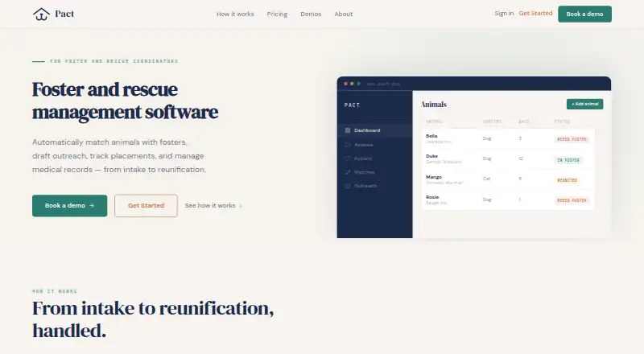Click the + Add animal button

[x=585, y=104]
